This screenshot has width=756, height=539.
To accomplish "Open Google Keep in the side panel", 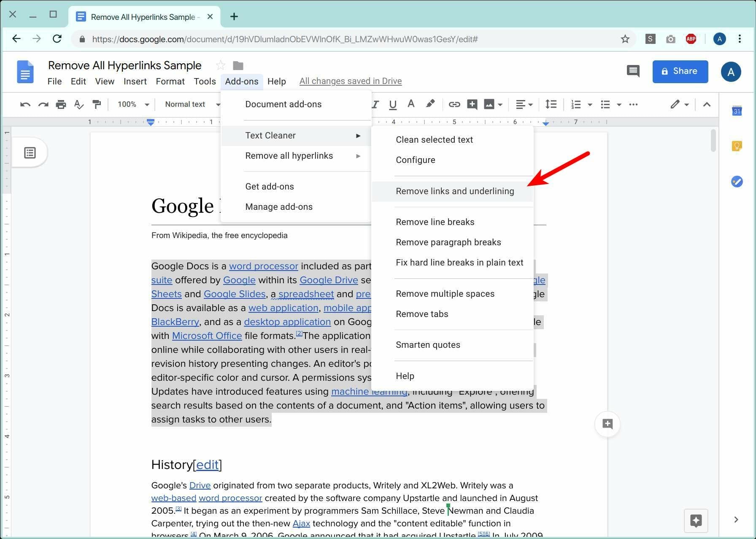I will tap(737, 145).
